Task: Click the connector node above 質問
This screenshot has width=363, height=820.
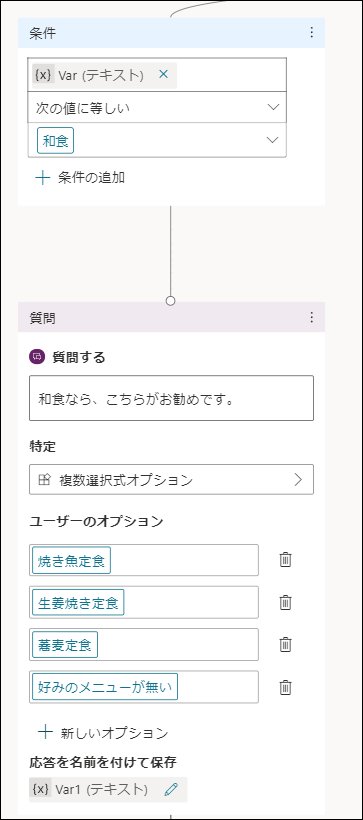Action: tap(170, 301)
